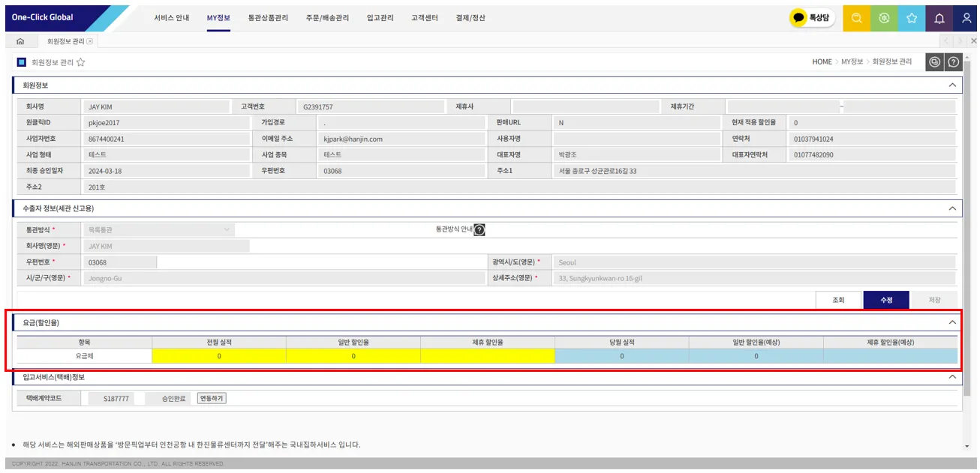980x473 pixels.
Task: Open the user profile icon
Action: coord(966,18)
